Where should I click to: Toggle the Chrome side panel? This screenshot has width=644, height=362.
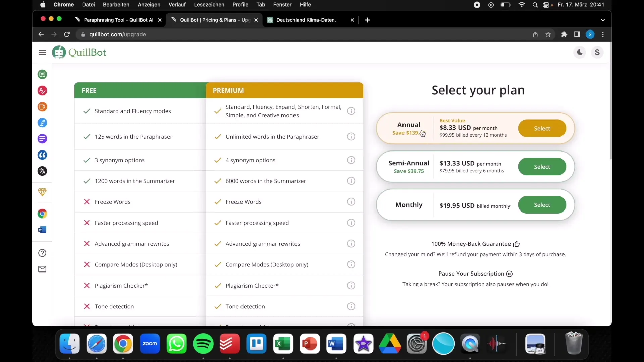pos(577,34)
